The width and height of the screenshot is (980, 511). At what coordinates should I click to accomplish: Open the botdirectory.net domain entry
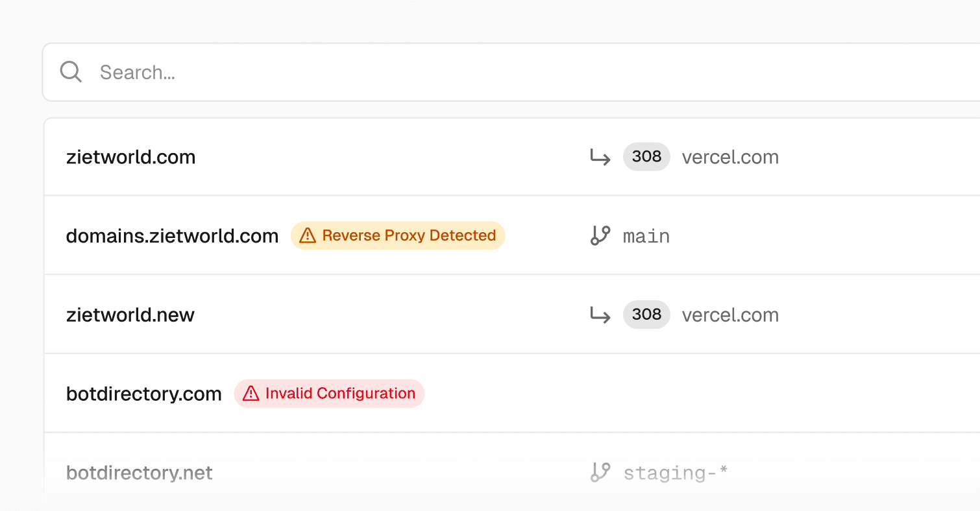(x=140, y=473)
